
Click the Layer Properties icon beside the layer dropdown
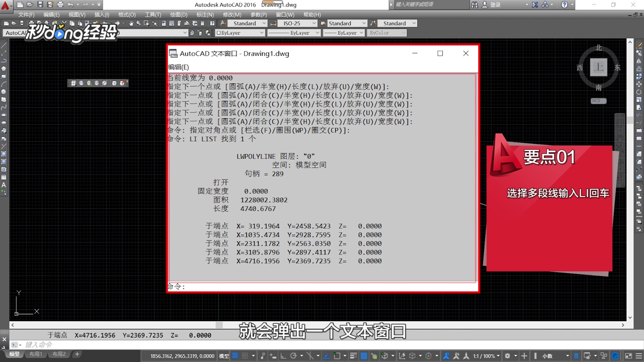[193, 33]
